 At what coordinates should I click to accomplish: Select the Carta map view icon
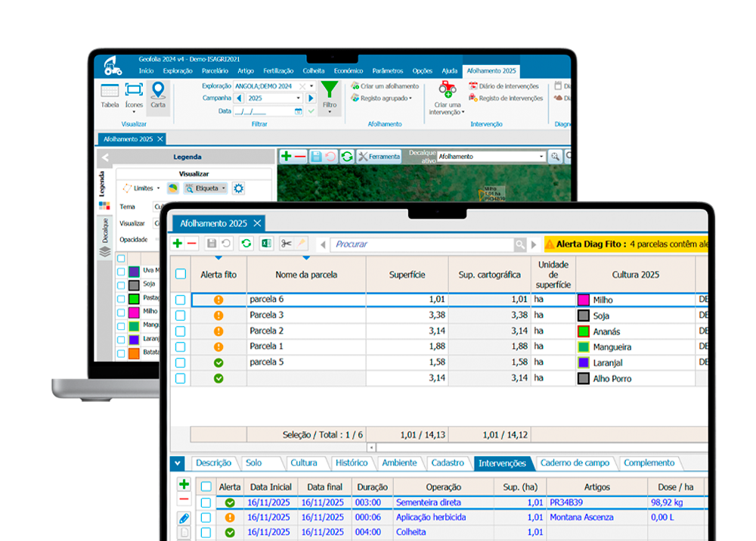click(x=158, y=93)
